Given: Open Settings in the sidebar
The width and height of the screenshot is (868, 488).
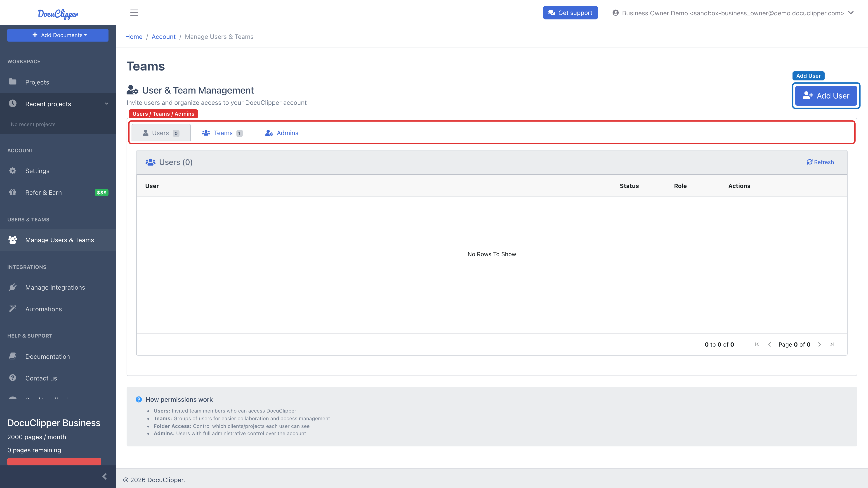Looking at the screenshot, I should (x=58, y=171).
